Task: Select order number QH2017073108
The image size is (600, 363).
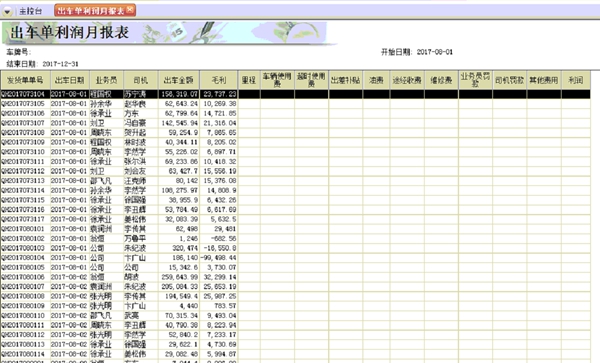Action: [x=23, y=132]
